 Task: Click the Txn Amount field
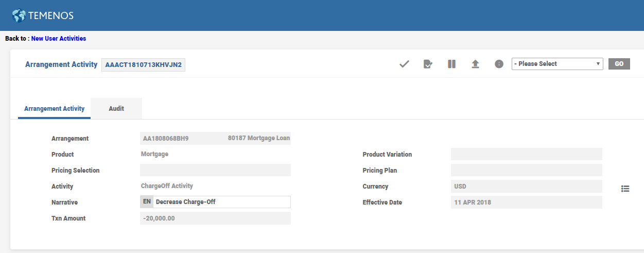[215, 218]
